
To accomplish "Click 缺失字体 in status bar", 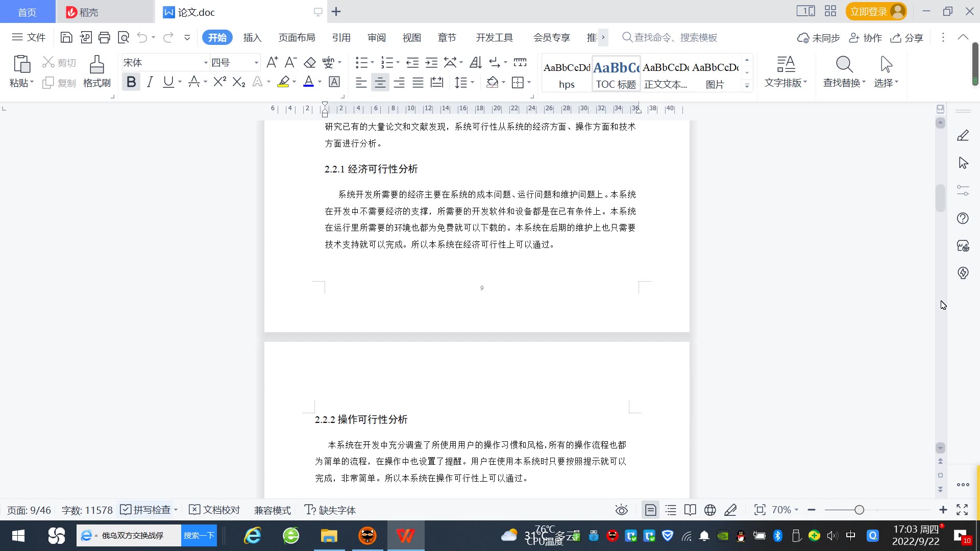I will click(x=330, y=510).
